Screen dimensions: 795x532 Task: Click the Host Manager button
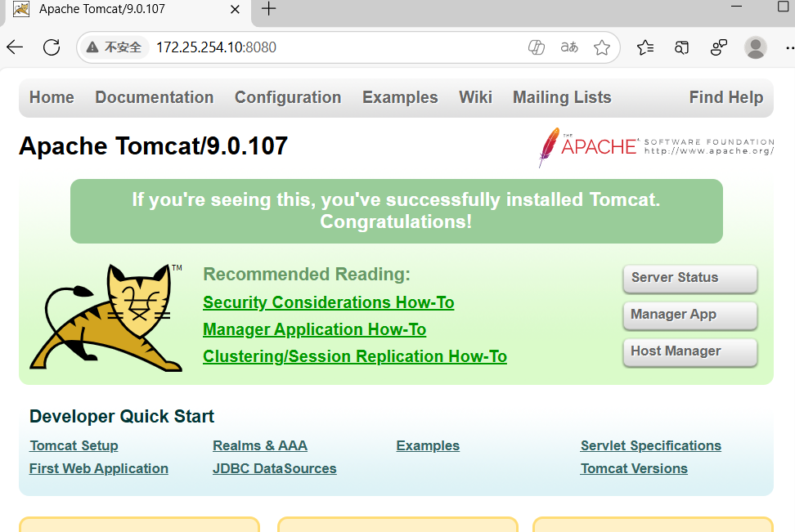[x=690, y=352]
